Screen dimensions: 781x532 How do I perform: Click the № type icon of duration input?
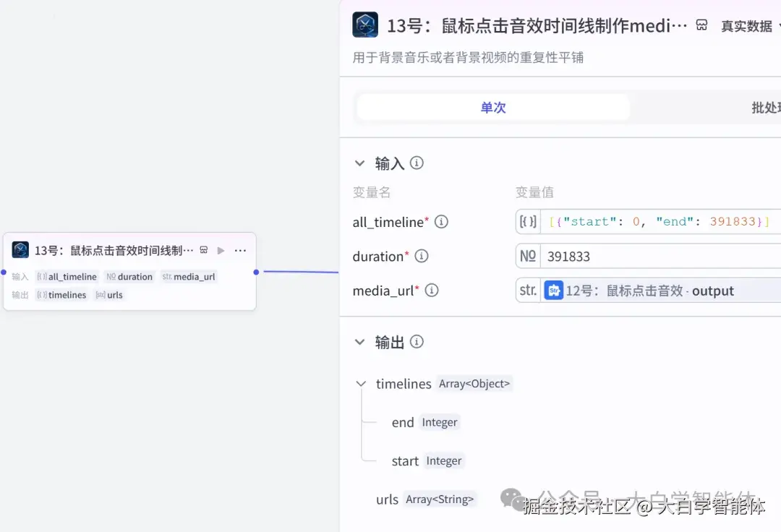click(x=527, y=257)
